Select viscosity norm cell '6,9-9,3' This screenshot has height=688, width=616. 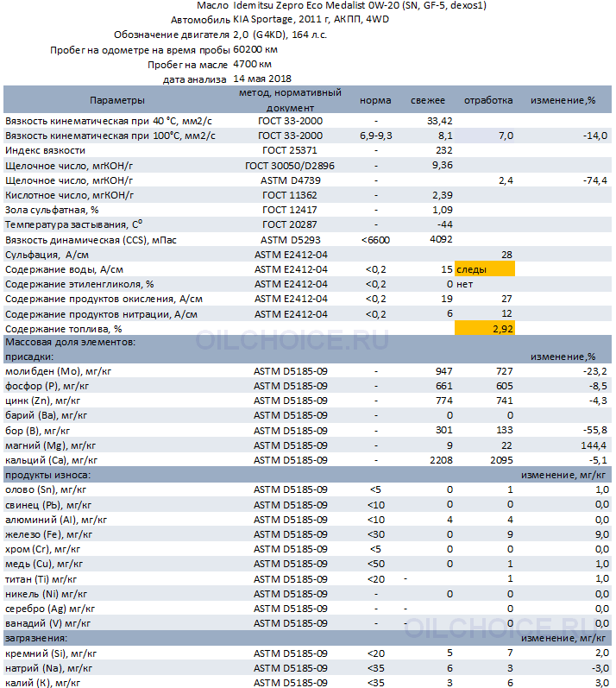[x=376, y=136]
